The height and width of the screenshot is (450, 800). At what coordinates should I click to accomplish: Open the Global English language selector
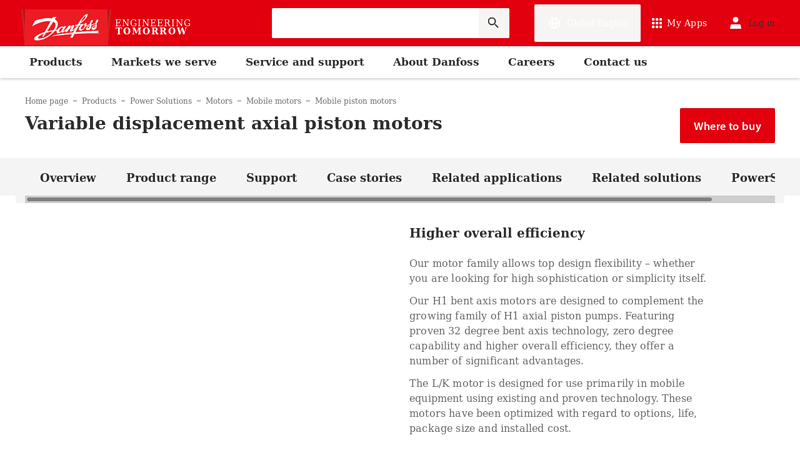point(587,23)
